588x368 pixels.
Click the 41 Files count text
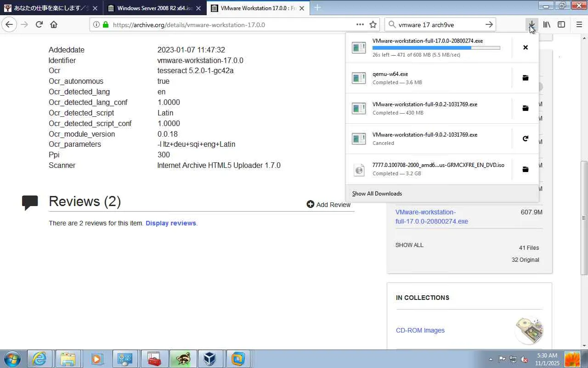pos(529,248)
